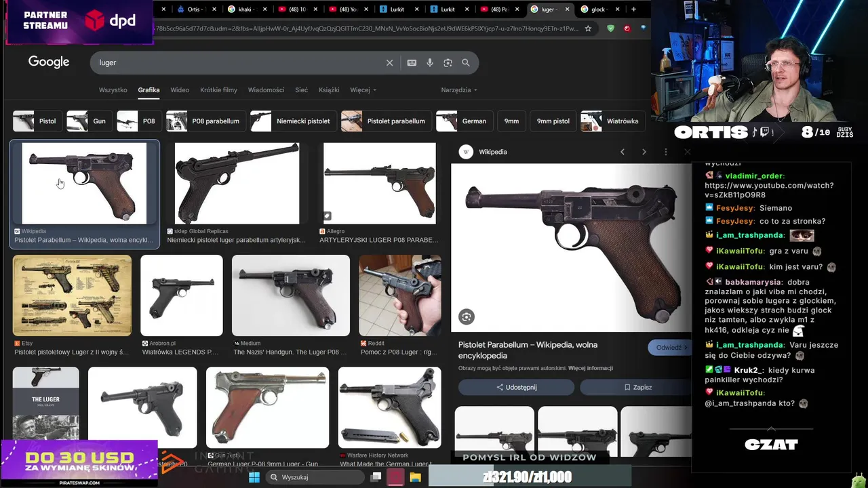Filter images by 9mm chip
868x488 pixels.
click(x=511, y=121)
